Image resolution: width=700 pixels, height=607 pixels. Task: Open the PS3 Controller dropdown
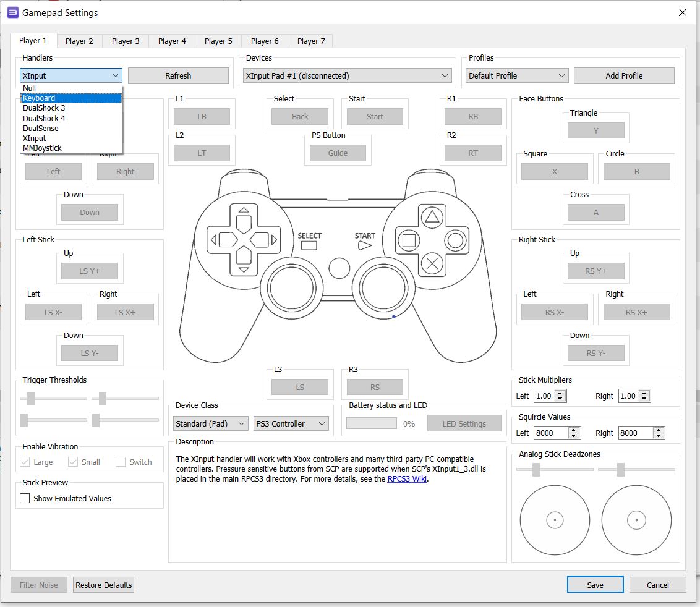pos(291,423)
